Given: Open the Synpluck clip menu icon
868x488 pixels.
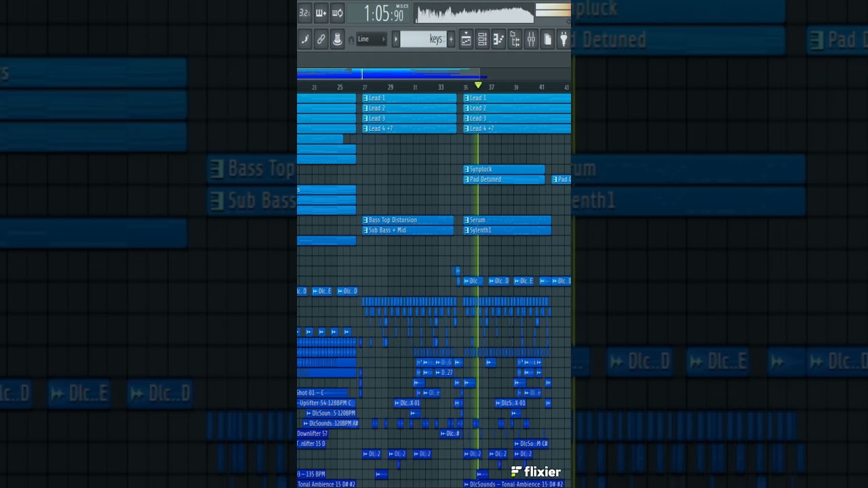Looking at the screenshot, I should click(467, 169).
